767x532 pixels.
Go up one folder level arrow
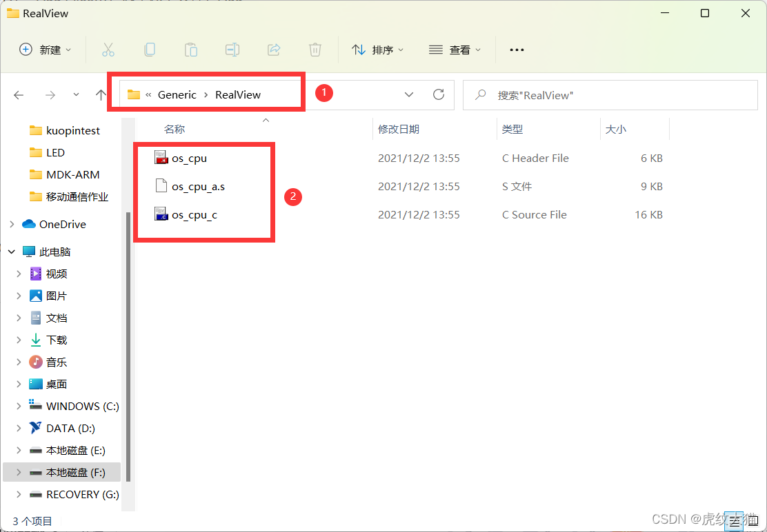tap(101, 95)
